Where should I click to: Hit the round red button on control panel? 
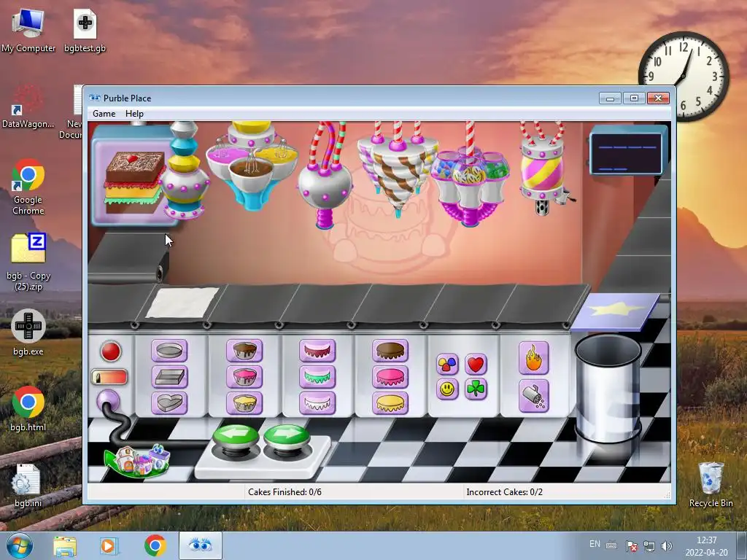111,351
